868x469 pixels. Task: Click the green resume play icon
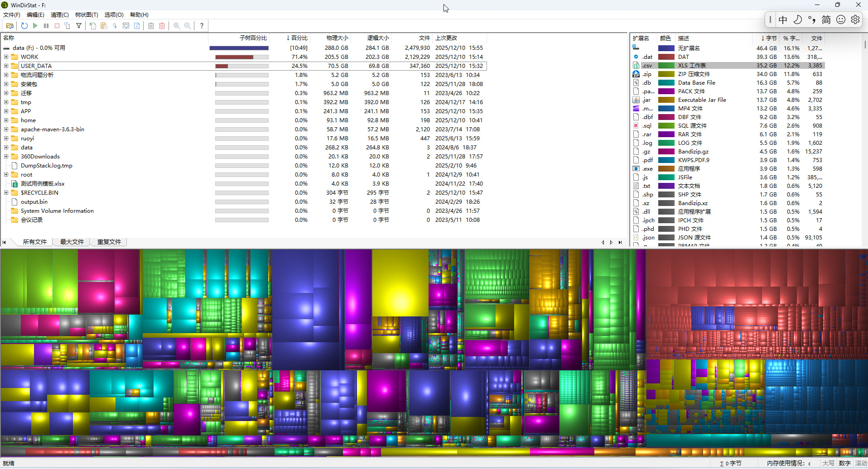pyautogui.click(x=35, y=26)
